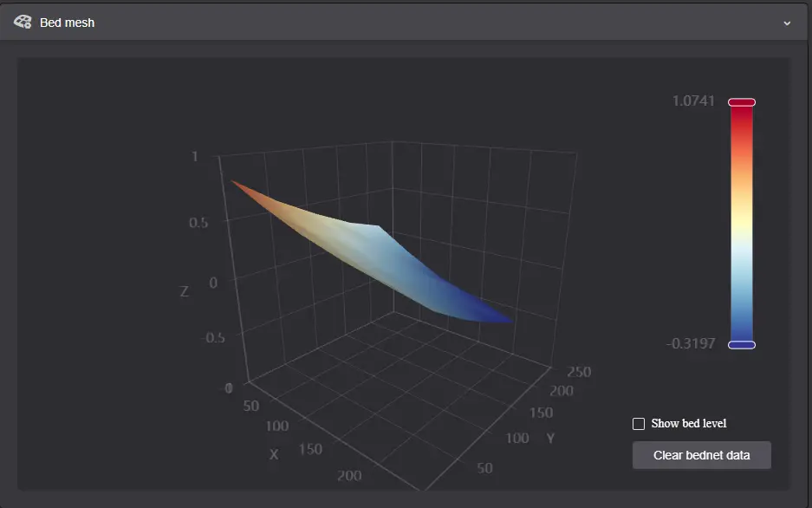Viewport: 812px width, 508px height.
Task: Click the Bed mesh title text
Action: tap(68, 23)
